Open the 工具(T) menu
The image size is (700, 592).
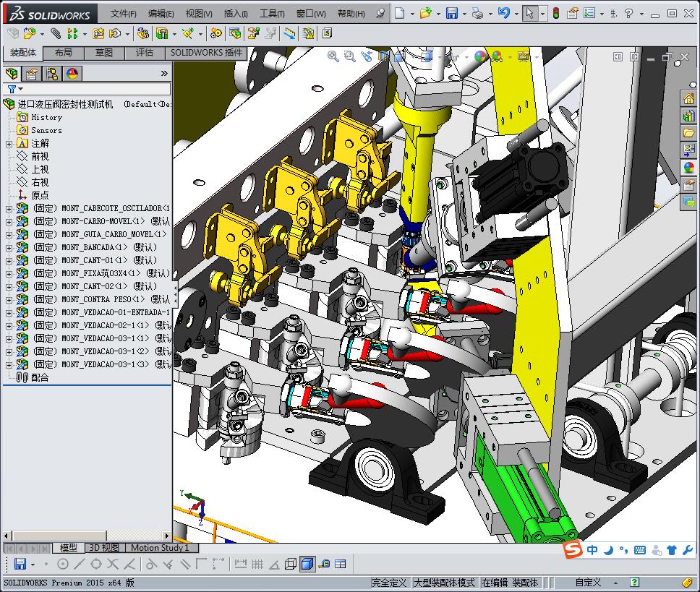pos(272,14)
